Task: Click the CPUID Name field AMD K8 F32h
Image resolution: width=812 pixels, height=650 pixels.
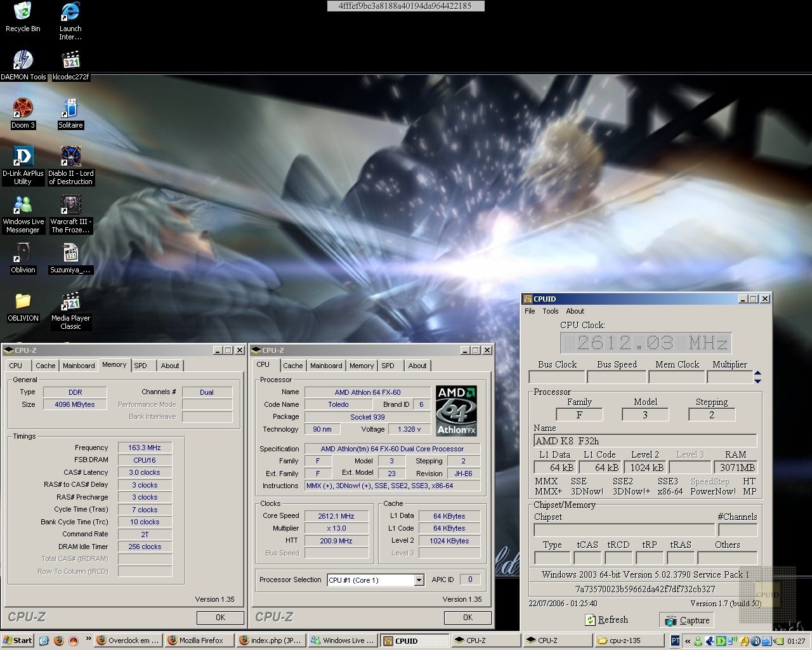Action: 645,441
